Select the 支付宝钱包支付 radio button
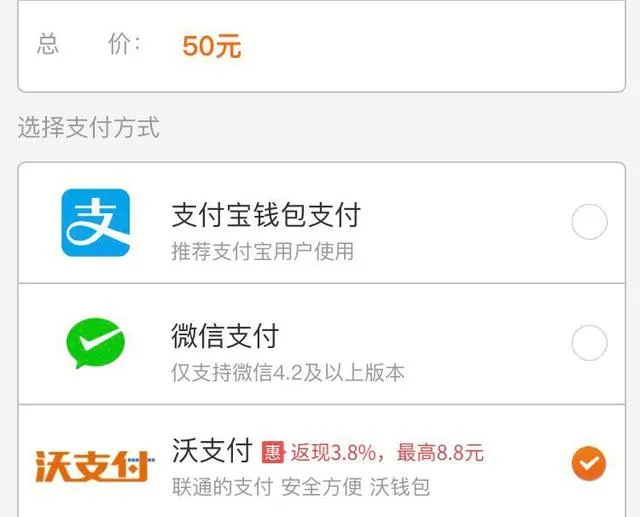 point(589,222)
